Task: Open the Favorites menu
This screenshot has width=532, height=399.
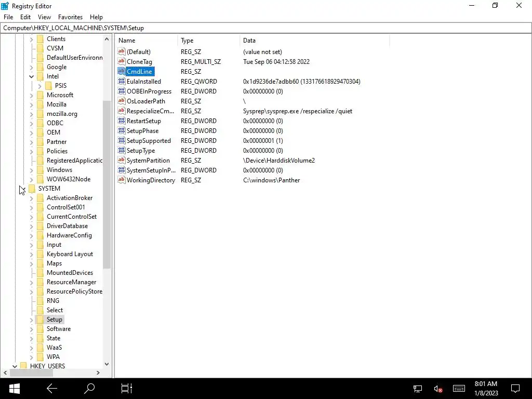Action: pos(70,17)
